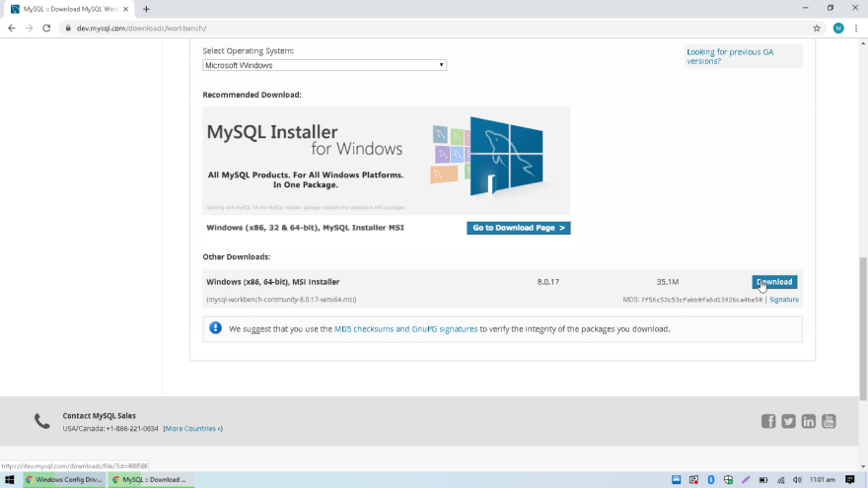The height and width of the screenshot is (488, 868).
Task: Click the page vertical scrollbar thumb
Action: pos(863,328)
